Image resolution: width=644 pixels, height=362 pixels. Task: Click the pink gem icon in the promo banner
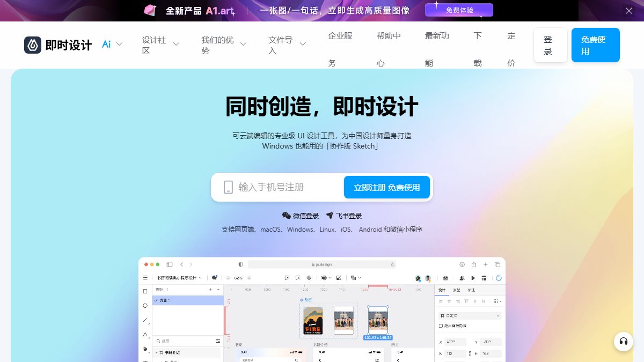click(150, 10)
